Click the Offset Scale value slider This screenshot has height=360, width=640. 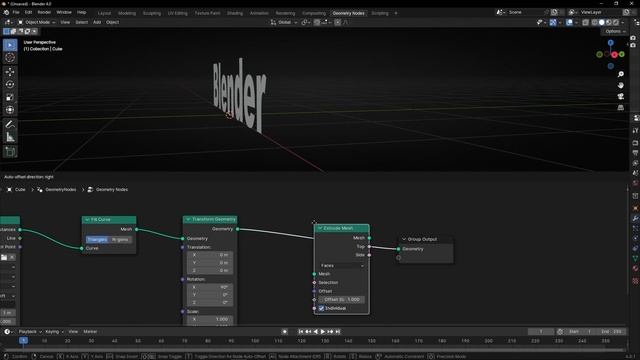tap(342, 300)
